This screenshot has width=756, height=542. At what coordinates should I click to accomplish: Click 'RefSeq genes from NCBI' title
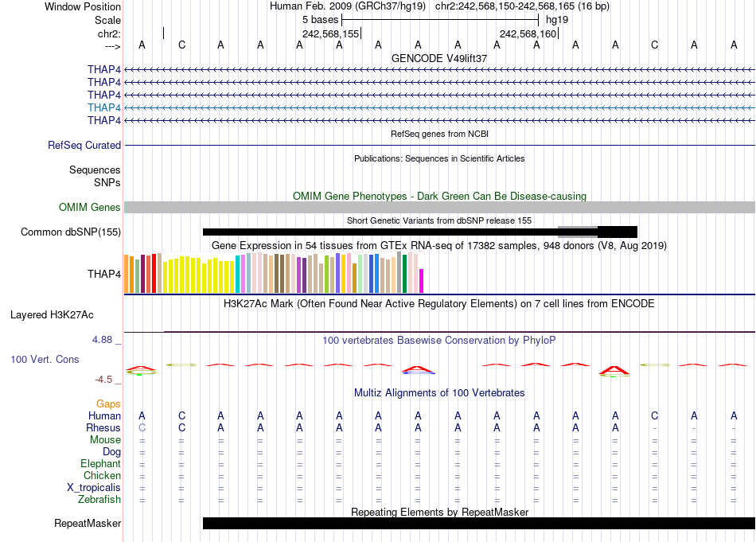(x=439, y=134)
